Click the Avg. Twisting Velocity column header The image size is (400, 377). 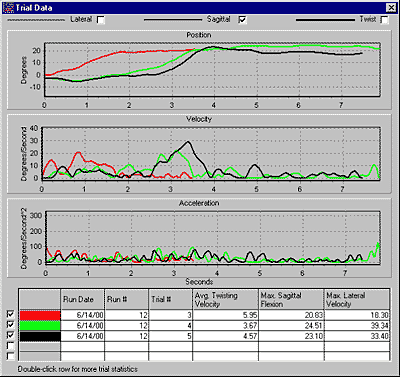pyautogui.click(x=225, y=299)
